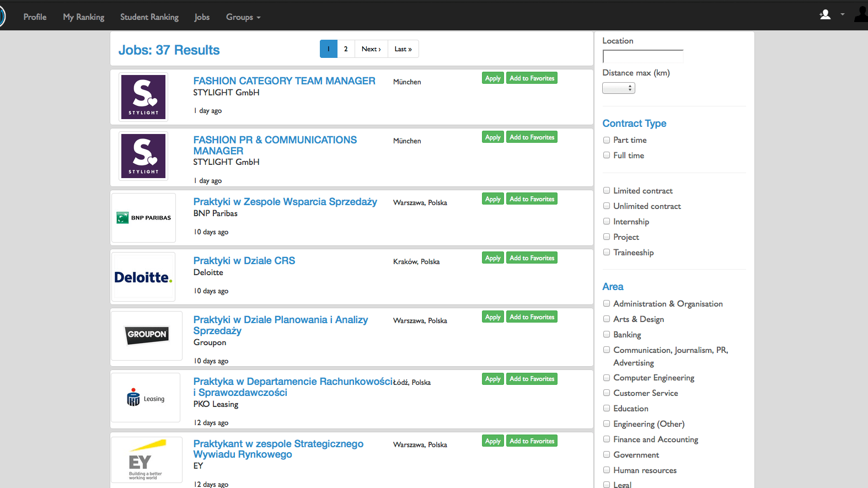Click the add-user icon in top bar

click(x=825, y=15)
